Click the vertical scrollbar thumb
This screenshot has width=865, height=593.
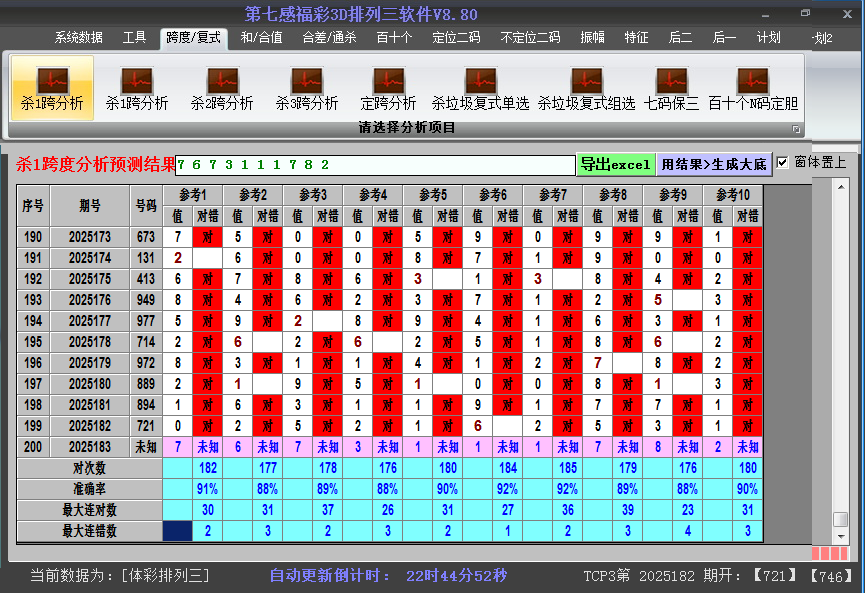click(841, 519)
